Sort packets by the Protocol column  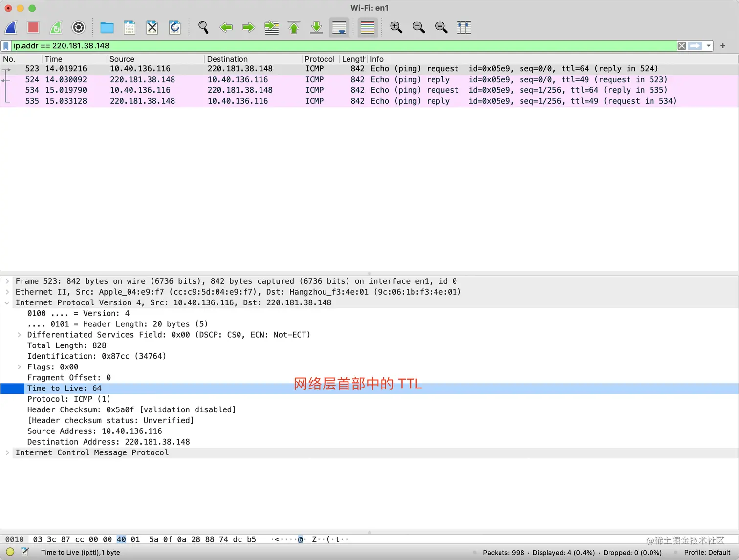click(x=321, y=59)
